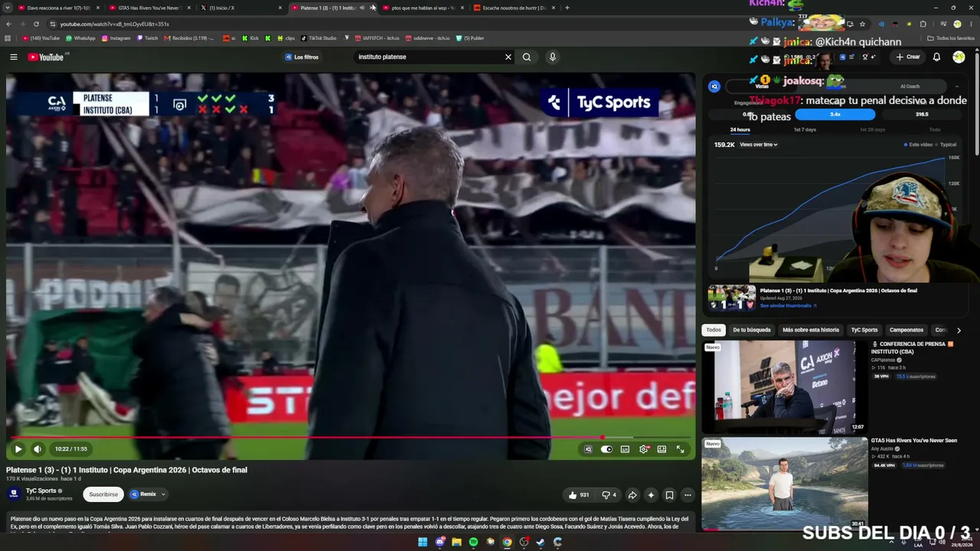Mute the Platense tab audio icon

(362, 8)
